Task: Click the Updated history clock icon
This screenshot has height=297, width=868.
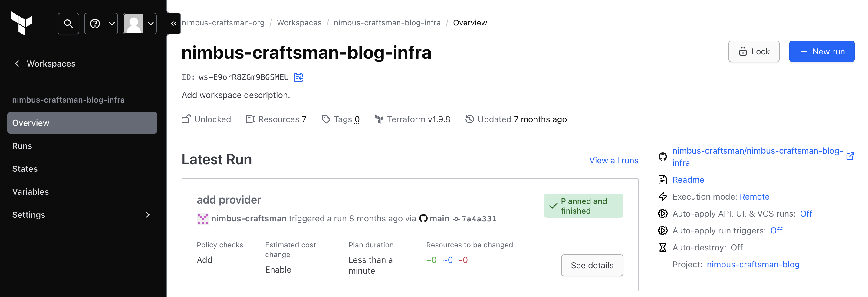Action: [470, 119]
